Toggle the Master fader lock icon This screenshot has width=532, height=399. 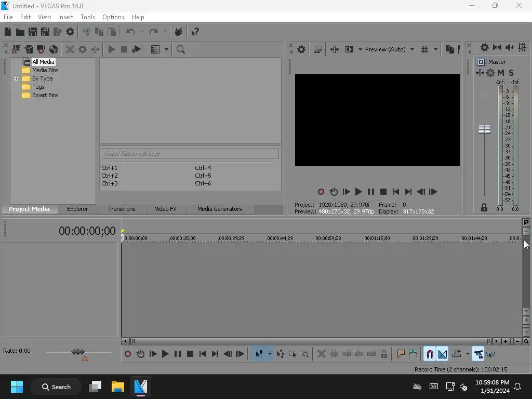click(484, 208)
